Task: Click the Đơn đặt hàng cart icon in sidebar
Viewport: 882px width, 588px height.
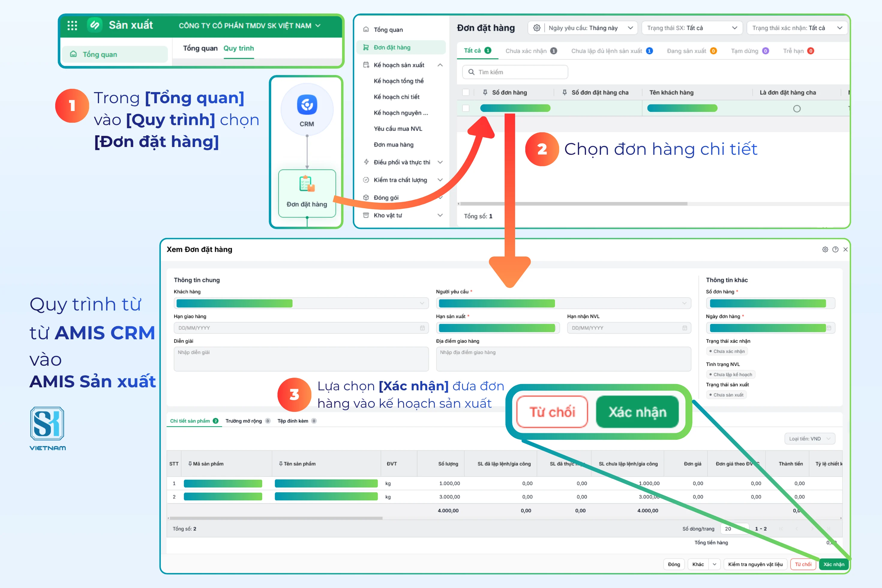Action: click(x=366, y=47)
